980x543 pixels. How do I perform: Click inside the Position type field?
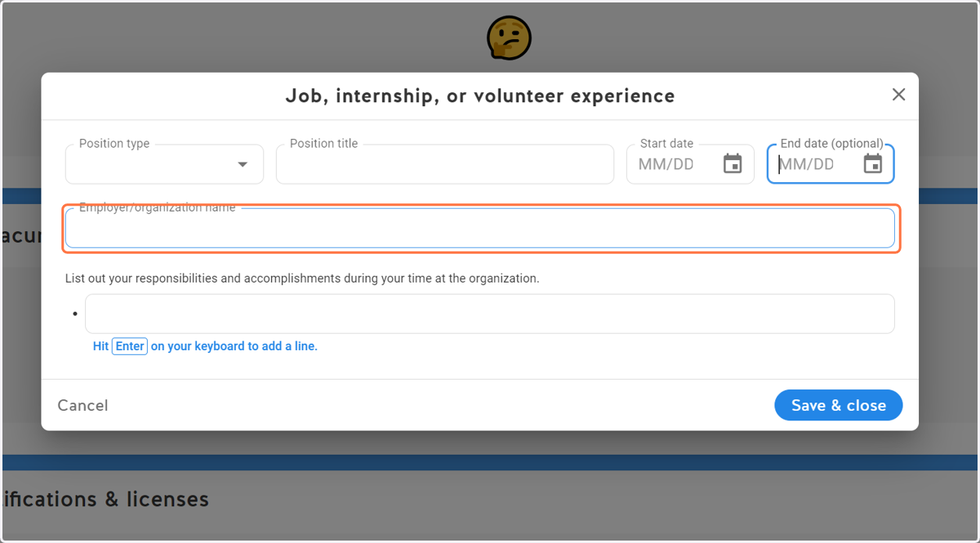[164, 164]
